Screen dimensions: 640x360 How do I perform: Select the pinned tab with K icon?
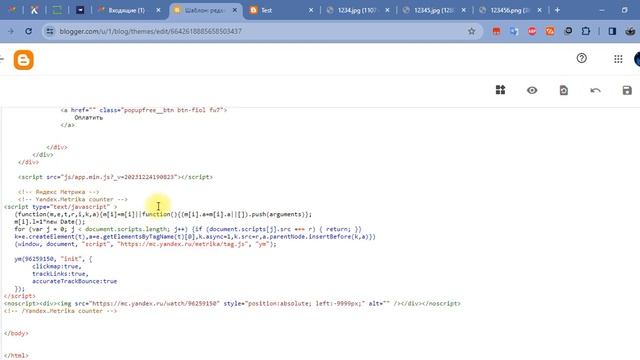pos(34,10)
